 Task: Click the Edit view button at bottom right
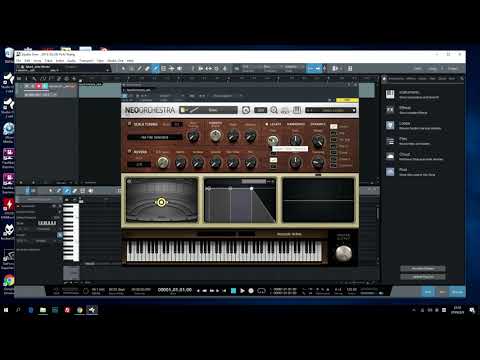tap(428, 292)
